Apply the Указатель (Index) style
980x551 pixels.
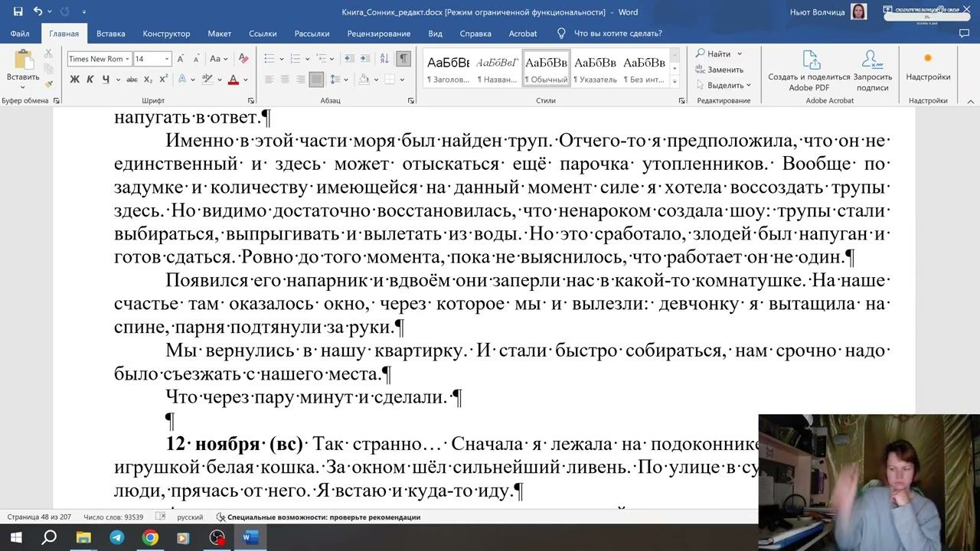tap(595, 68)
